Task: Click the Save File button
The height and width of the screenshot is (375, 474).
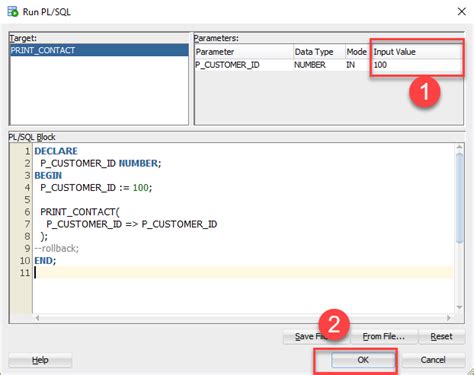Action: [316, 337]
